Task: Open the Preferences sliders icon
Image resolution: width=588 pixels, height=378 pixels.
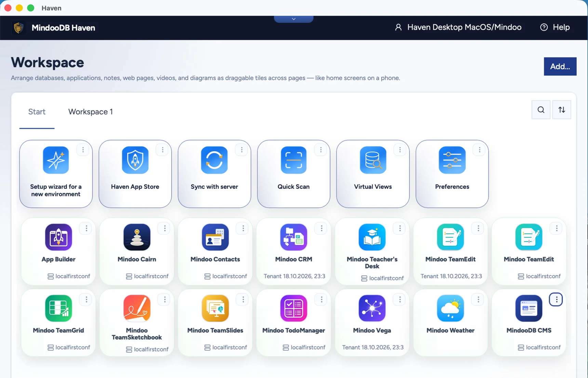Action: 452,160
